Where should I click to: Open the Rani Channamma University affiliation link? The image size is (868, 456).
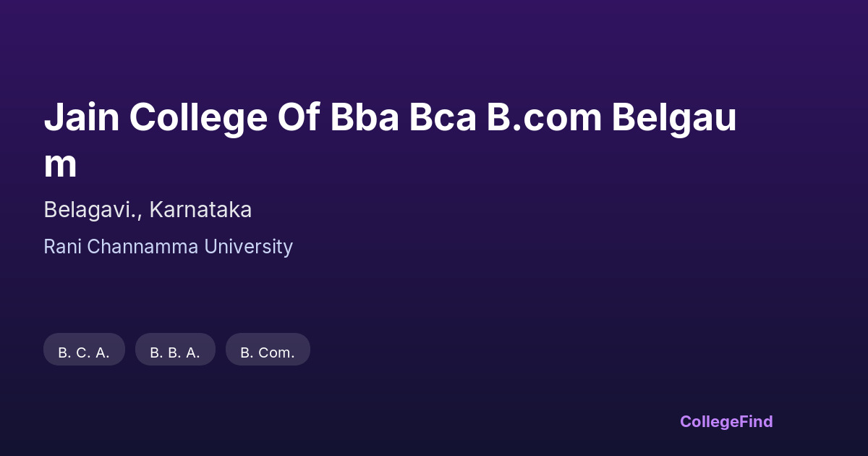[168, 247]
